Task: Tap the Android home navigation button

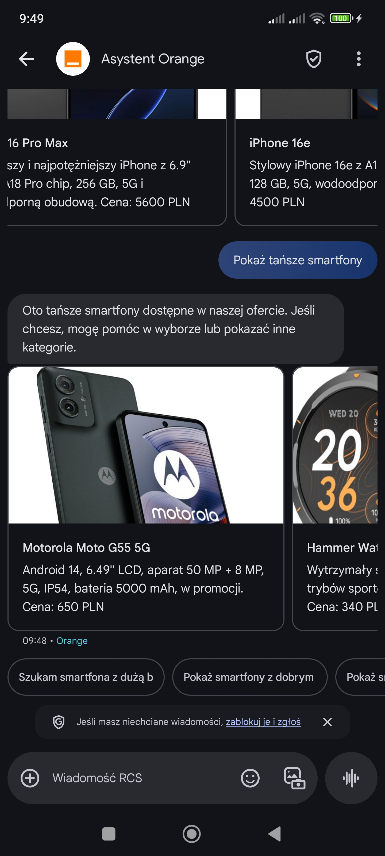Action: tap(192, 834)
